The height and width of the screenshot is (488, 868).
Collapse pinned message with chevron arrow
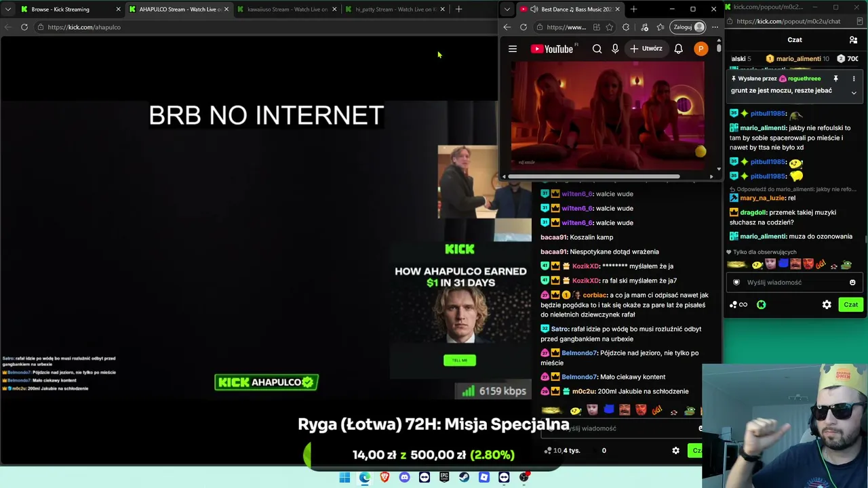[x=854, y=93]
